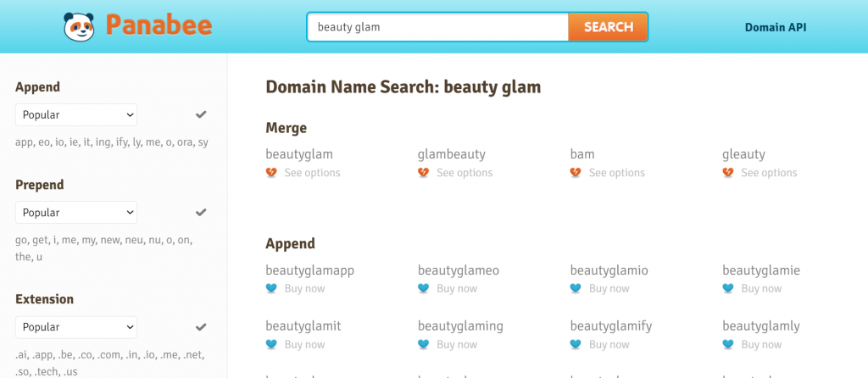Focus the domain search text field
Viewport: 868px width, 378px height.
coord(437,27)
